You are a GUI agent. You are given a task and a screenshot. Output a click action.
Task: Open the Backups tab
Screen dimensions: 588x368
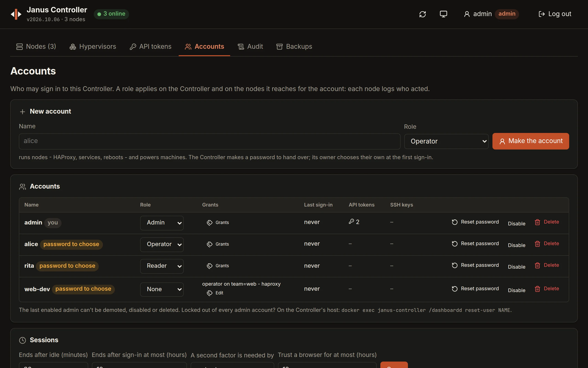point(294,46)
